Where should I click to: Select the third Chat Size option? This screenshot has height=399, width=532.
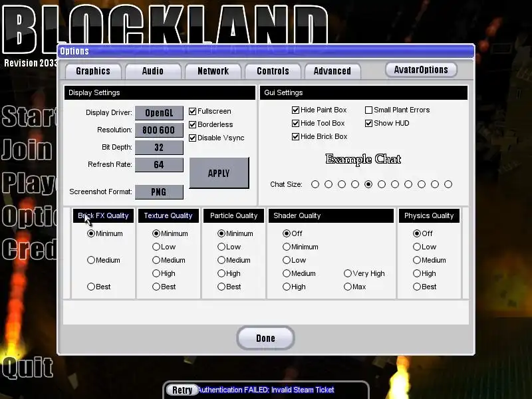click(342, 184)
